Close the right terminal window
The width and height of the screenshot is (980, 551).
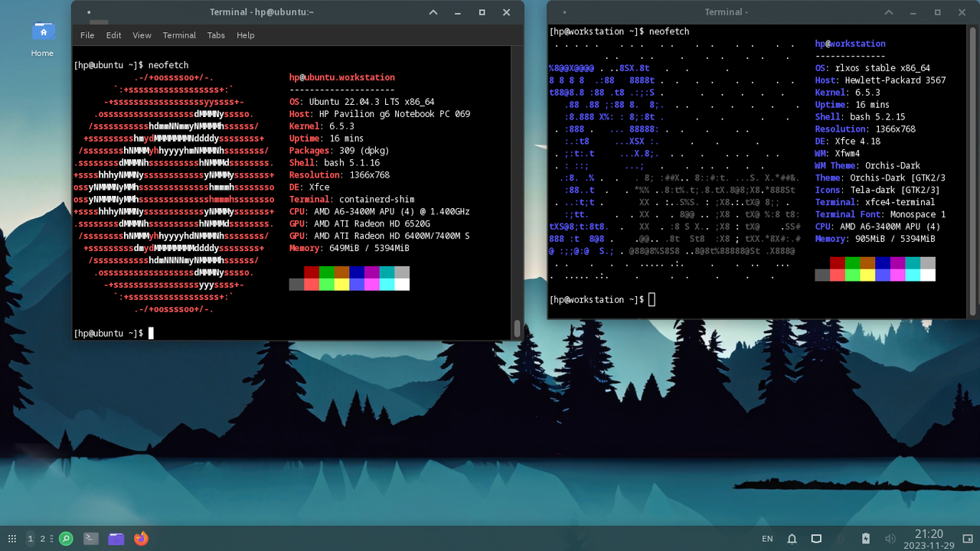962,12
